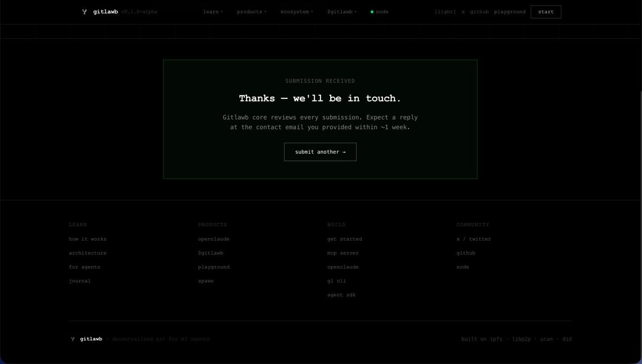Open x / twitter community link

473,239
